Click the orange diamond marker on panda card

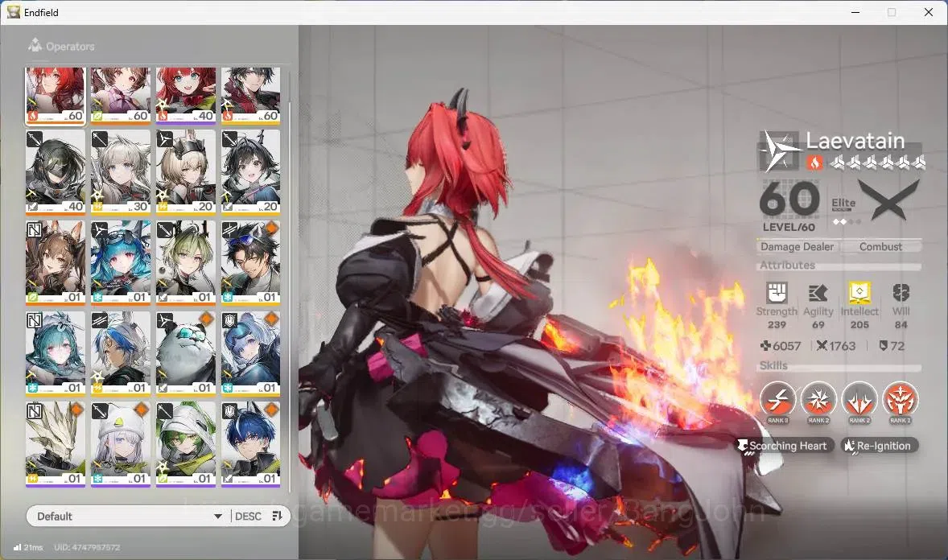(206, 319)
